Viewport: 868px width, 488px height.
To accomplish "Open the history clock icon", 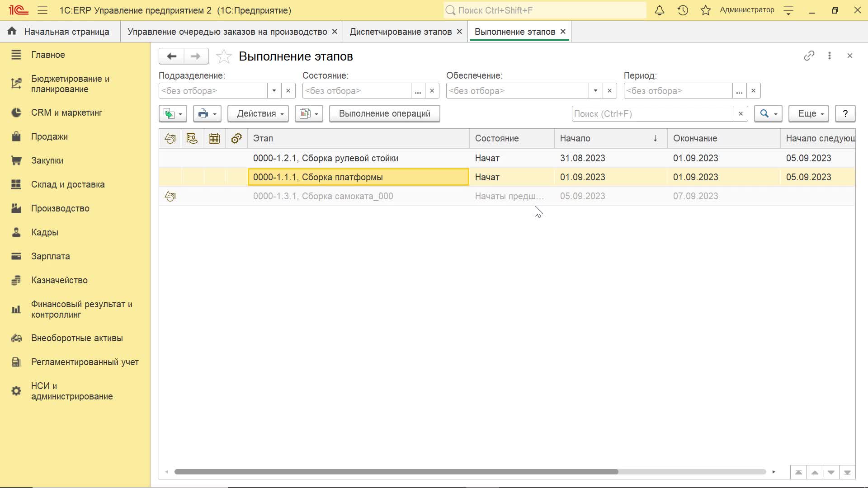I will (683, 10).
